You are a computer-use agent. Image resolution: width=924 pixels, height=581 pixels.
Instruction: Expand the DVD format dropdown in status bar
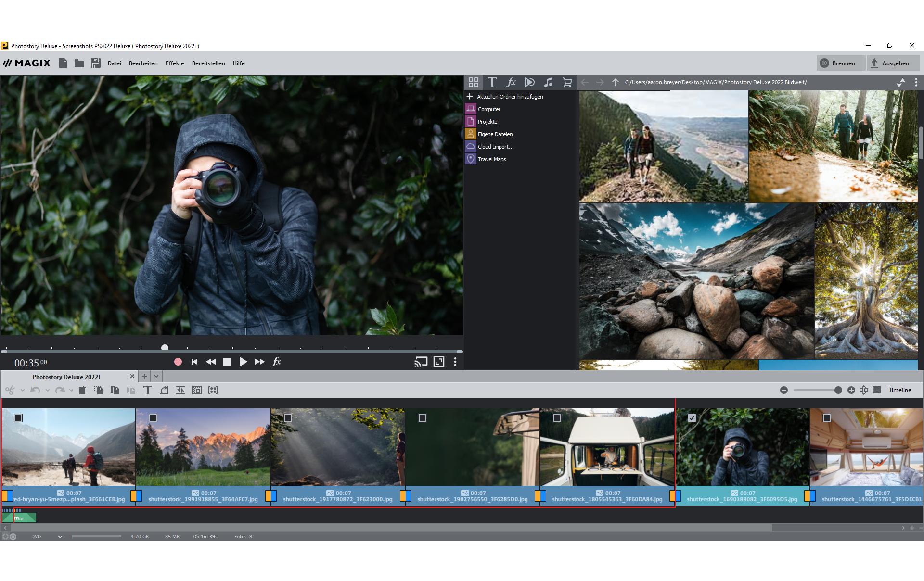click(x=60, y=536)
